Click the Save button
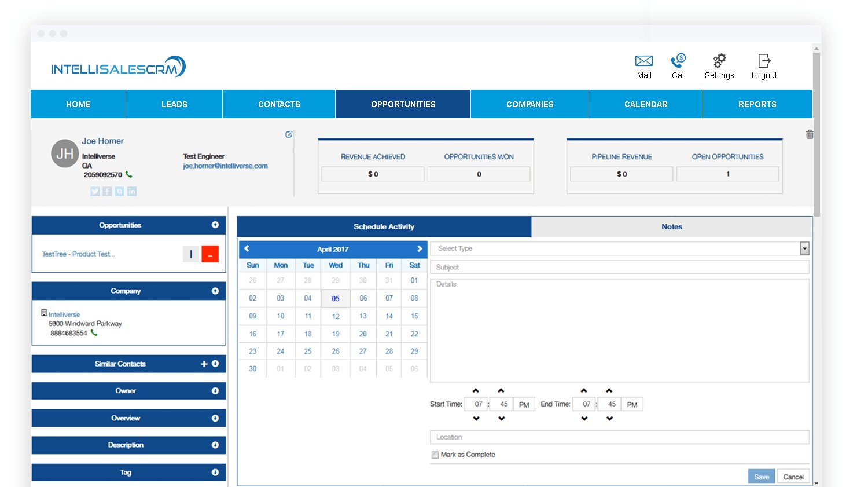This screenshot has width=868, height=487. (x=761, y=477)
